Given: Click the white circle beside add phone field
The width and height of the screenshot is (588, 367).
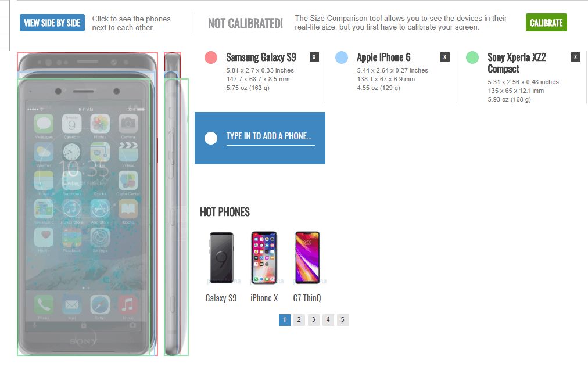Looking at the screenshot, I should (x=211, y=138).
